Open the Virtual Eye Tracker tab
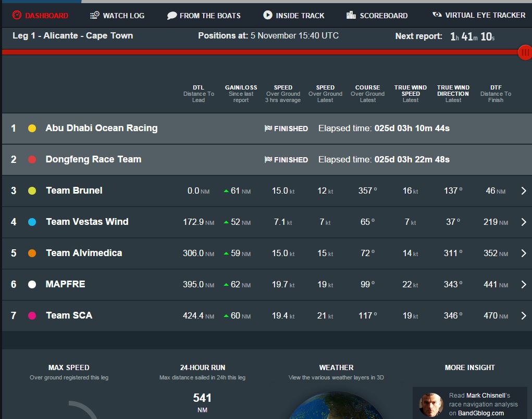 (479, 15)
